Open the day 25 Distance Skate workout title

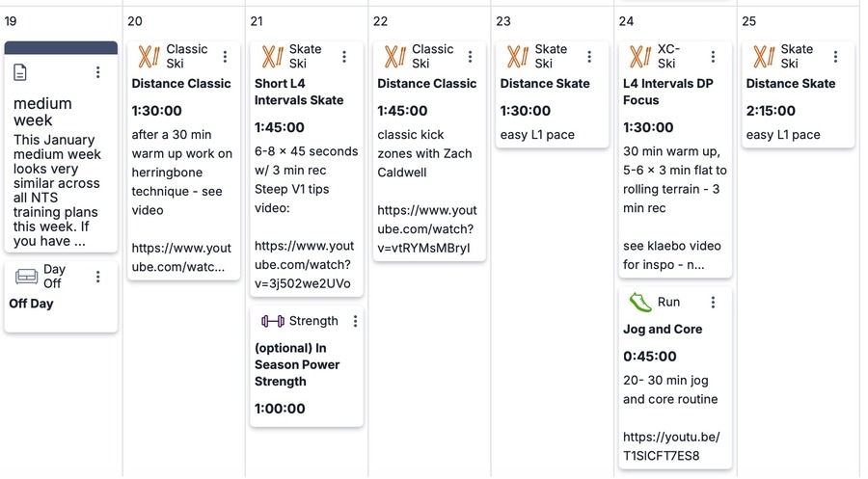coord(791,84)
